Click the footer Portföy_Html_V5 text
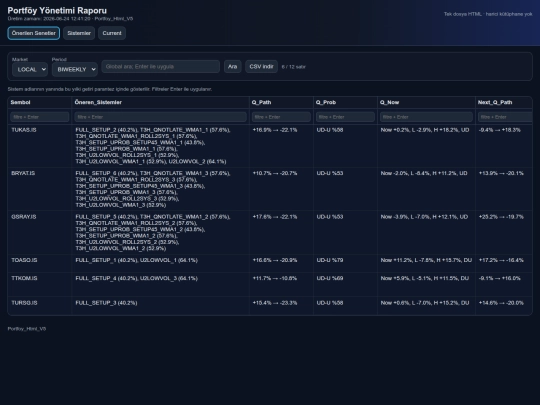The width and height of the screenshot is (540, 405). (27, 329)
